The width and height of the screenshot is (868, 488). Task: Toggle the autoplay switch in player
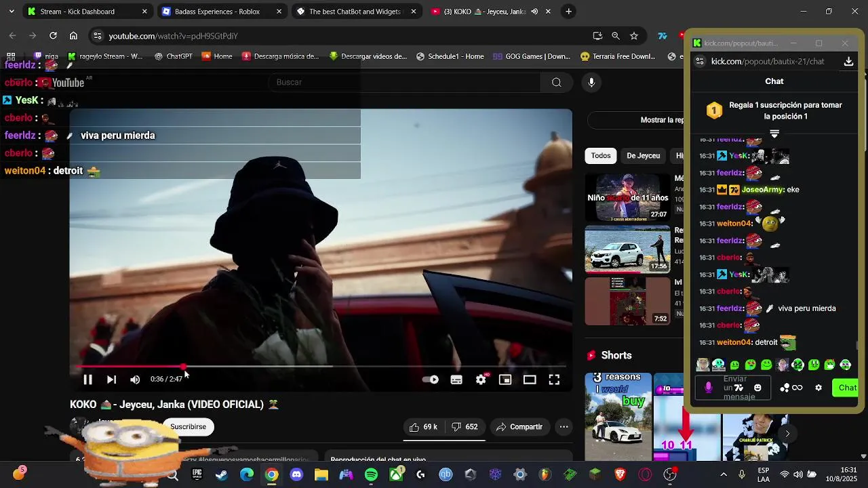click(x=431, y=380)
